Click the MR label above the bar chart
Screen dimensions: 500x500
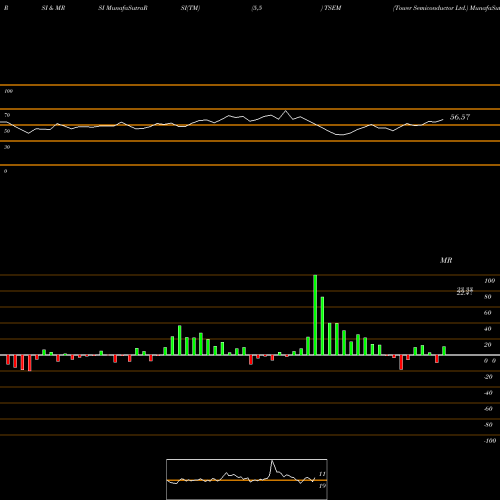pos(446,260)
